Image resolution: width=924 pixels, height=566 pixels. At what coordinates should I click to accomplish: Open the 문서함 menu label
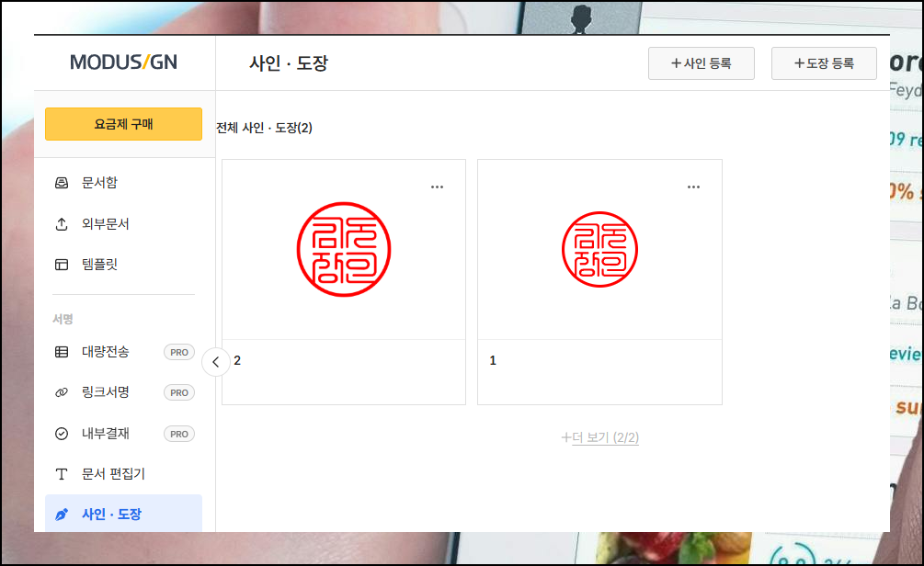[x=99, y=183]
